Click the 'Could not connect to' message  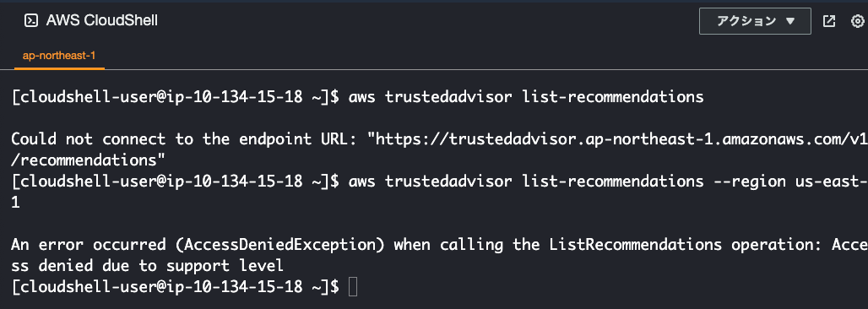(97, 139)
